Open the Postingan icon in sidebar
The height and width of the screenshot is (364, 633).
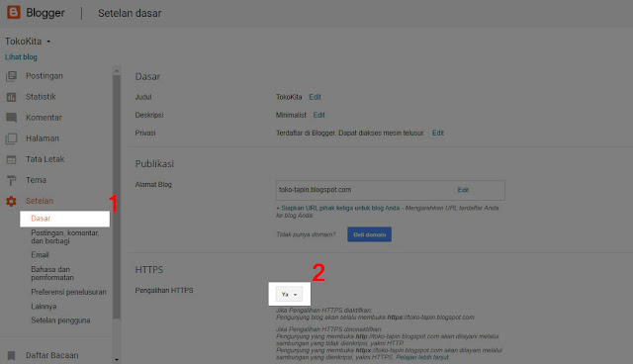(11, 76)
